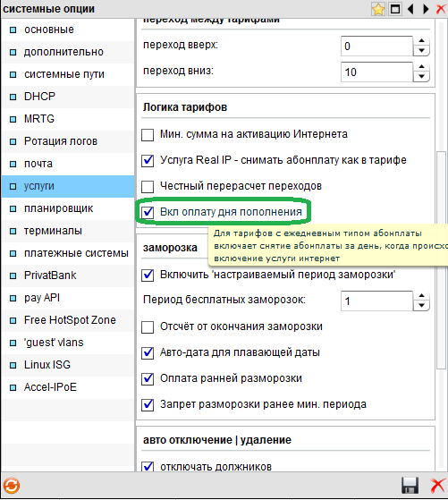Open the дополнительно section
Image resolution: width=448 pixels, height=500 pixels.
[x=68, y=52]
